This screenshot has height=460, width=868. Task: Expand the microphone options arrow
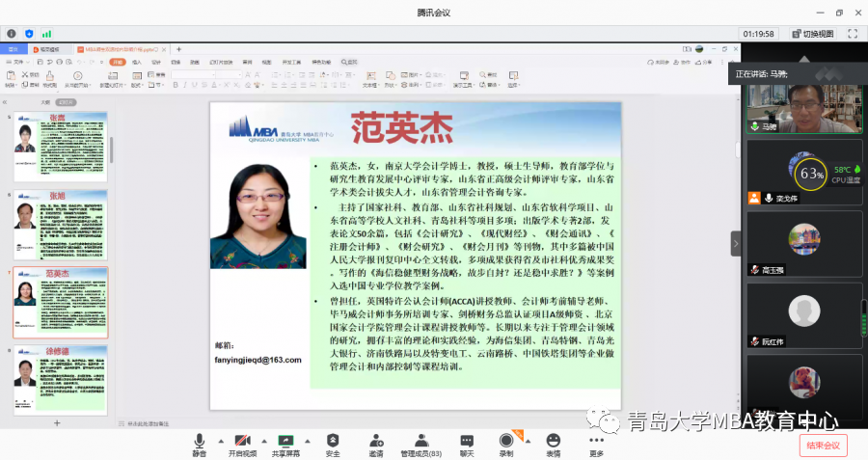221,441
